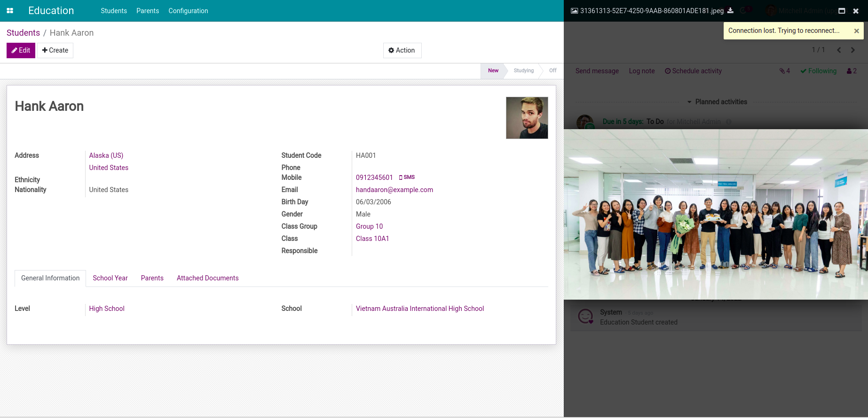Switch to Attached Documents tab
Screen dimensions: 868x418
[x=208, y=278]
